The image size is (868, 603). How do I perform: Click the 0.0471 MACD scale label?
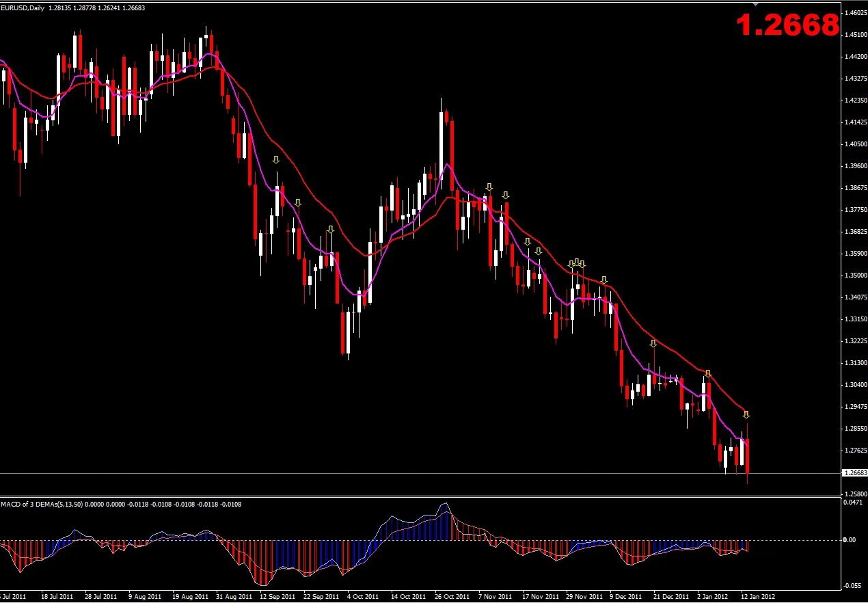pyautogui.click(x=854, y=502)
